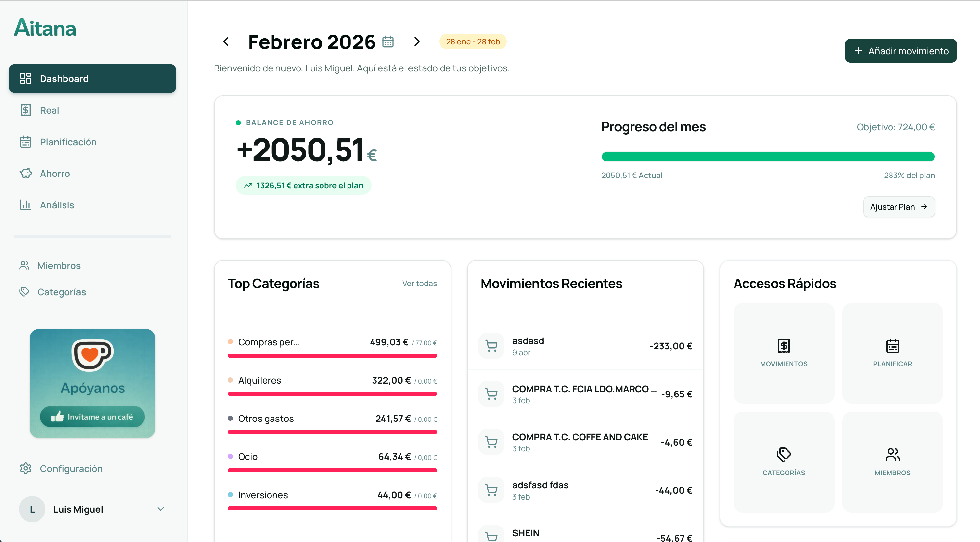980x542 pixels.
Task: Open Configuración settings
Action: point(71,468)
